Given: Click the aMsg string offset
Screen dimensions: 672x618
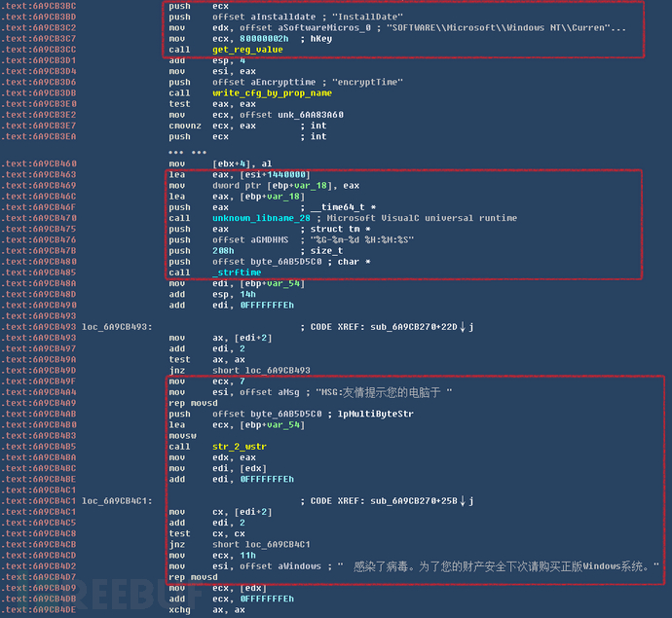Looking at the screenshot, I should click(288, 392).
